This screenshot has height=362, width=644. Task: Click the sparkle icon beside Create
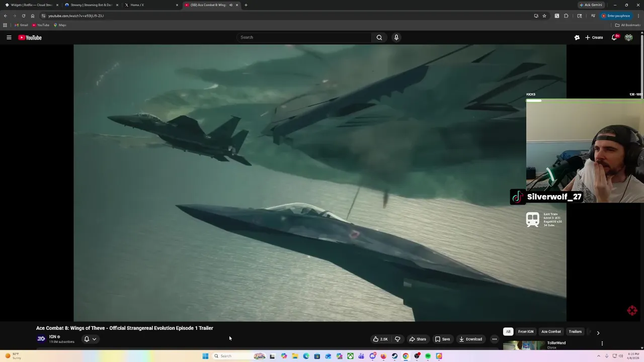click(577, 37)
